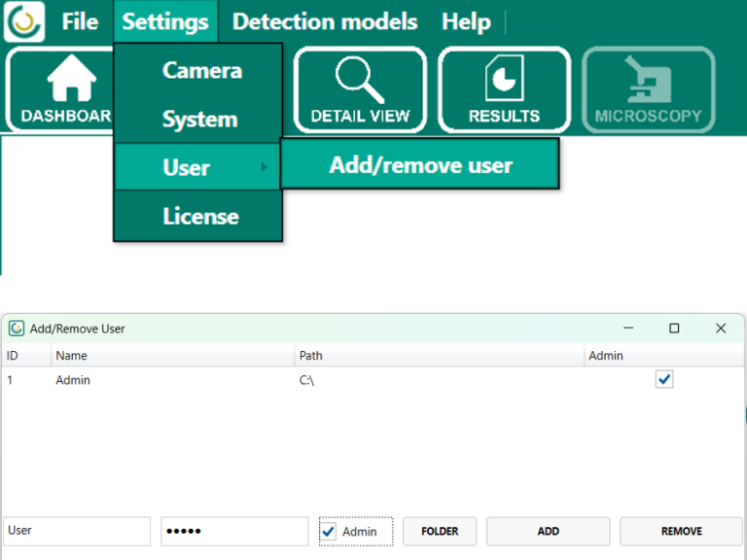Open the Detection models menu
This screenshot has height=560, width=747.
click(x=325, y=21)
